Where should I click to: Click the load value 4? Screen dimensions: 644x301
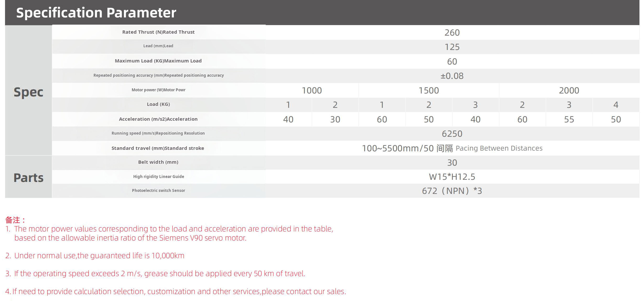tap(616, 104)
